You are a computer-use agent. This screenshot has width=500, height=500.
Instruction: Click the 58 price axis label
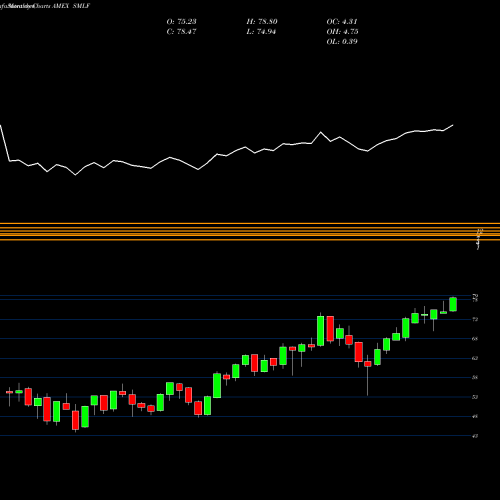pyautogui.click(x=475, y=378)
